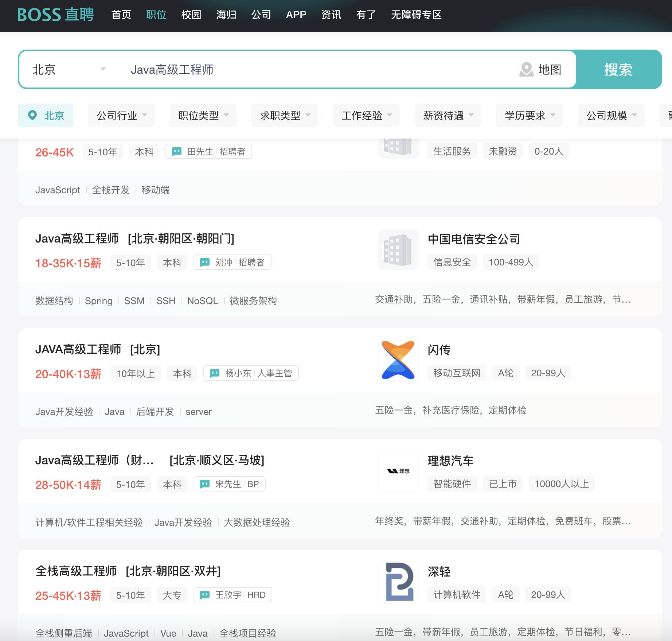
Task: Open the 深轻 company logo
Action: tap(398, 582)
